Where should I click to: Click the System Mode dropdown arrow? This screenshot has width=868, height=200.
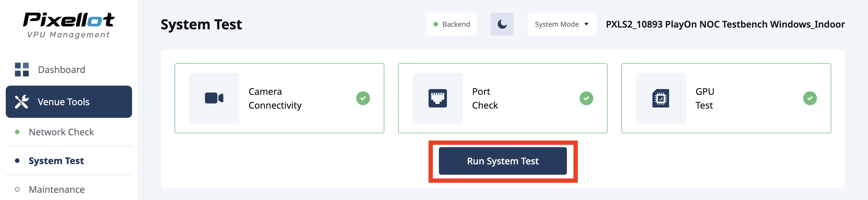click(587, 24)
